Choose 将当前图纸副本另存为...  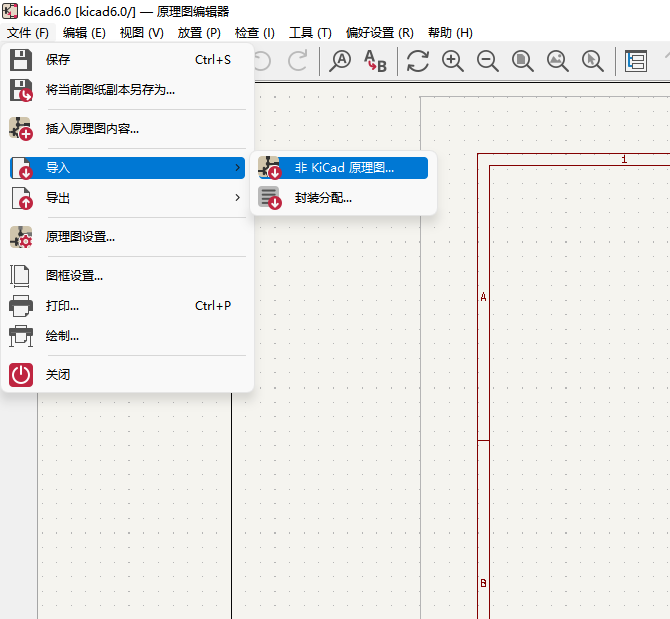point(127,90)
